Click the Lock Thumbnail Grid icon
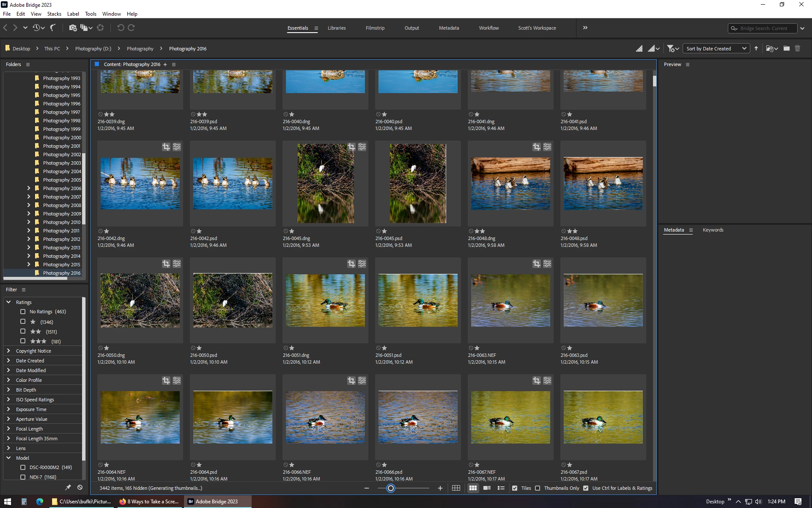This screenshot has height=508, width=812. tap(456, 488)
